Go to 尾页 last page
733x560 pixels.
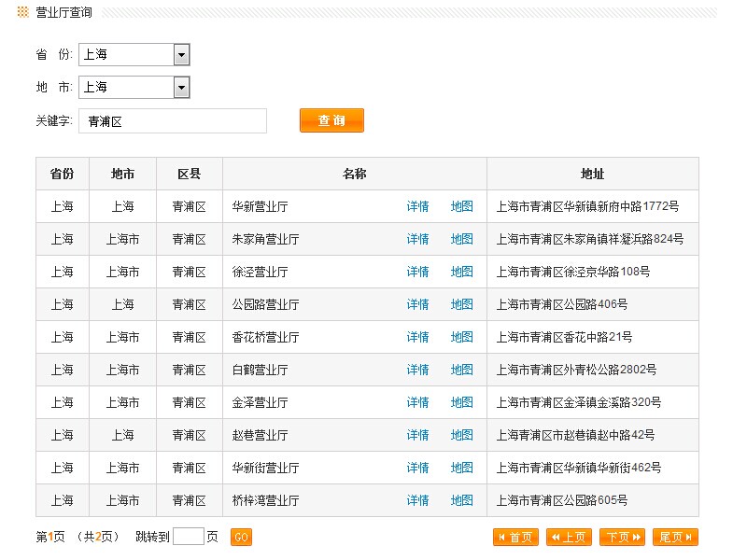tap(675, 537)
